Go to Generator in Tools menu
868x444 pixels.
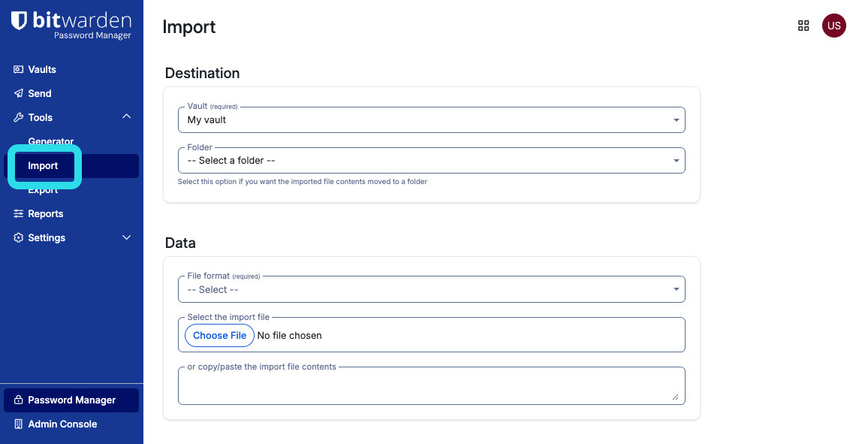(51, 141)
